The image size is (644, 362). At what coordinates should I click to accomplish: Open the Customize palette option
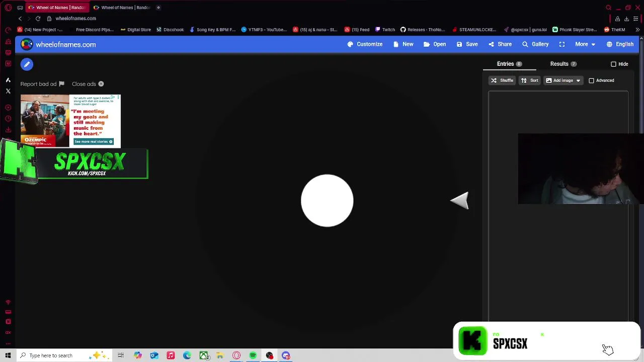click(x=365, y=44)
